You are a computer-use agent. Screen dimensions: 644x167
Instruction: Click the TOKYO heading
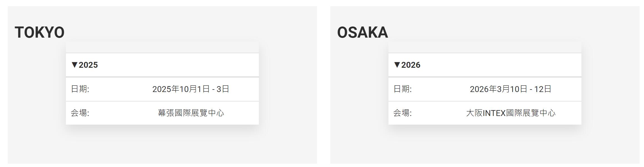click(x=39, y=32)
